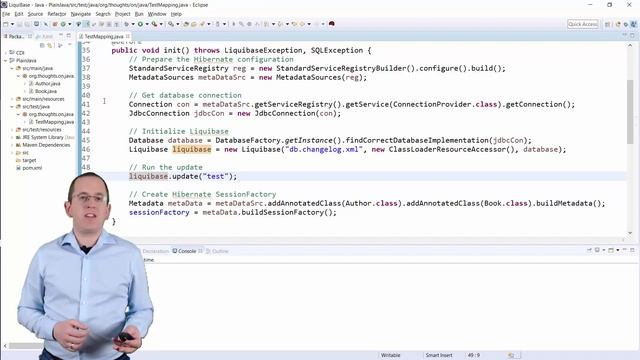640x360 pixels.
Task: Expand the src/main/resources folder
Action: click(12, 99)
